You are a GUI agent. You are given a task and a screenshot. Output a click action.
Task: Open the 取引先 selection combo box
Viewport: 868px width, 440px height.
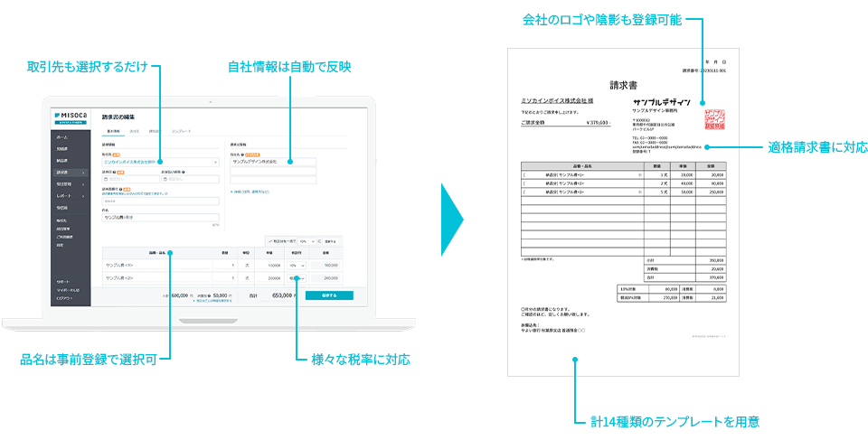pyautogui.click(x=161, y=162)
